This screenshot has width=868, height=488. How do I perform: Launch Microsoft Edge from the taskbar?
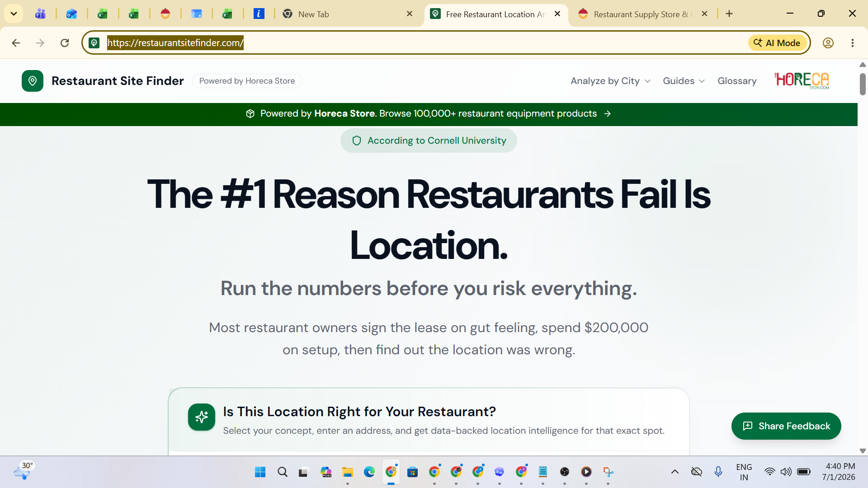369,472
